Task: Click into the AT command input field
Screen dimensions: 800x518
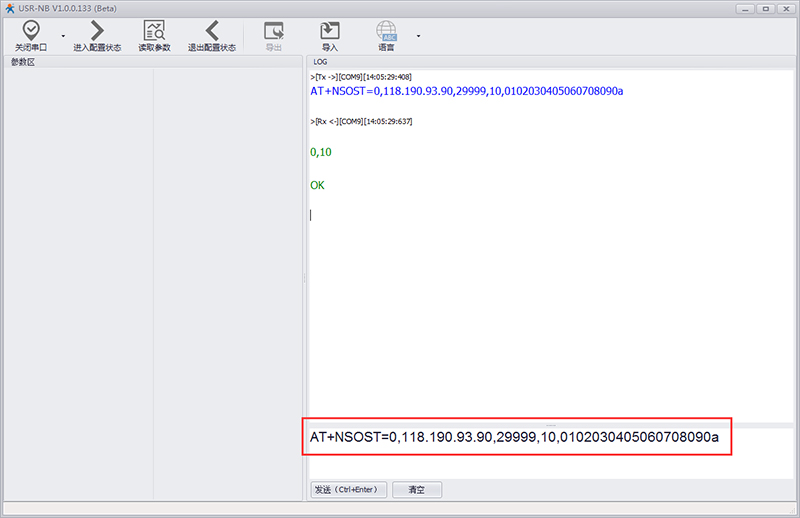Action: click(551, 452)
